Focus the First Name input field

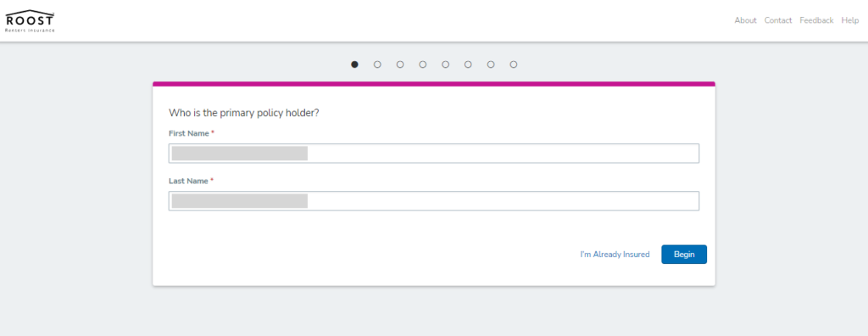click(433, 154)
